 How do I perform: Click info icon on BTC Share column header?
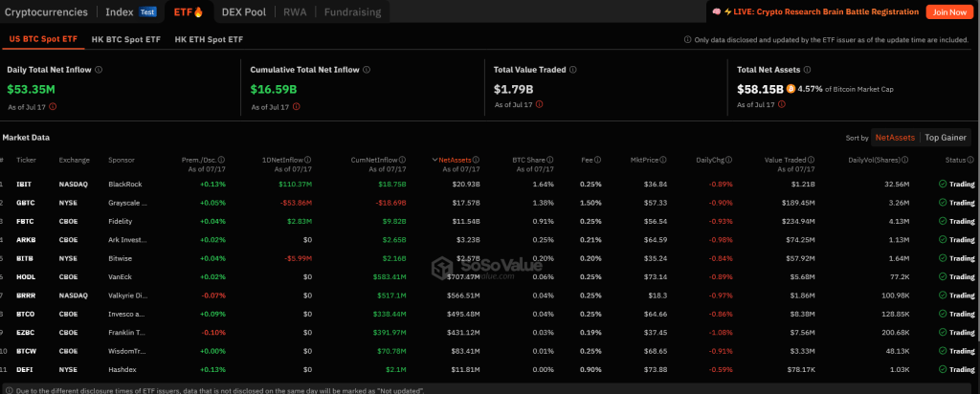tap(550, 160)
